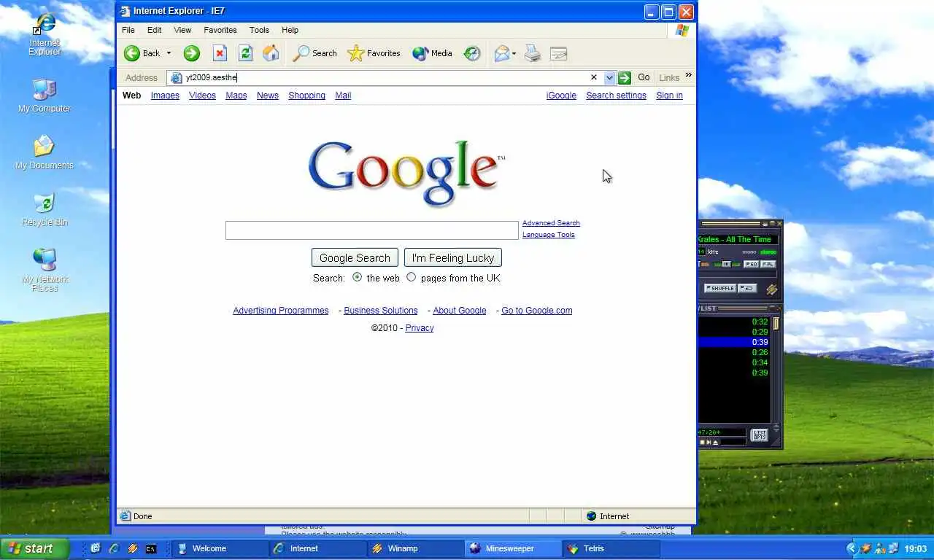Click the Winamp playlist scrollbar handle
Viewport: 934px width, 560px height.
[x=776, y=324]
